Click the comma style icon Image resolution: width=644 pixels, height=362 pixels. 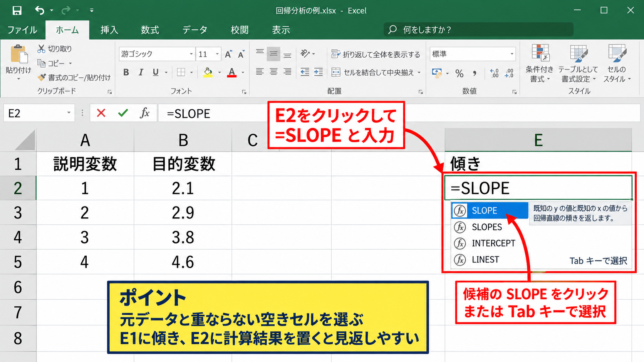(475, 73)
